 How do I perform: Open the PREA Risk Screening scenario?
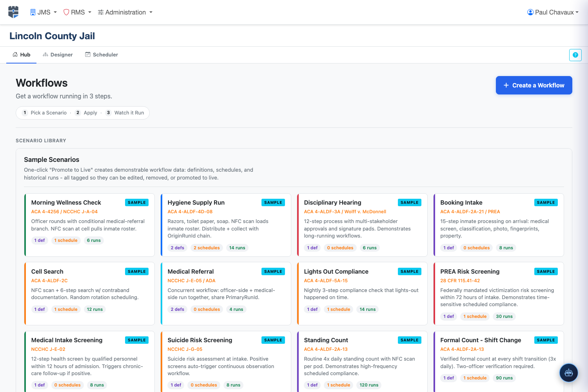[499, 294]
